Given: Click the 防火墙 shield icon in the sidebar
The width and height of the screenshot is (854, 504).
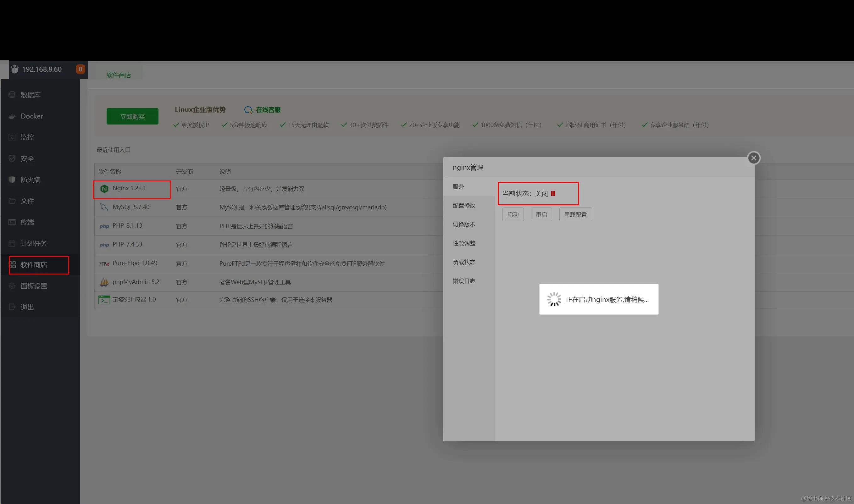Looking at the screenshot, I should 12,180.
